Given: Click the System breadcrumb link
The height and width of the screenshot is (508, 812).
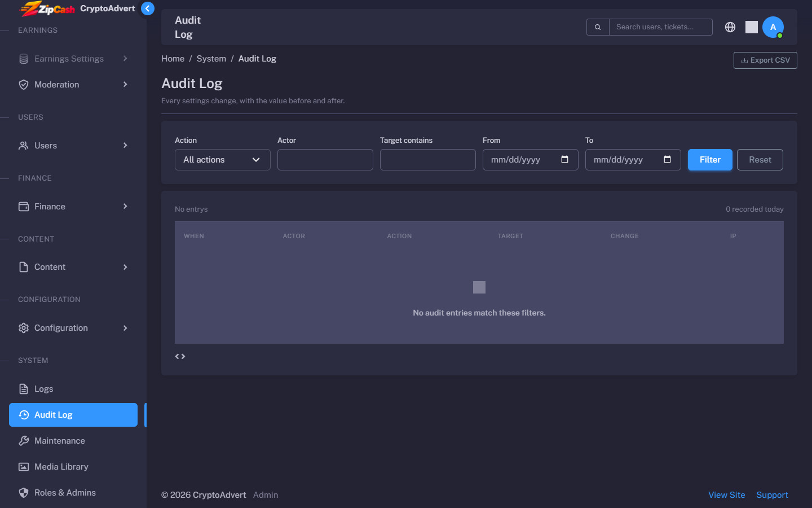Looking at the screenshot, I should point(211,59).
